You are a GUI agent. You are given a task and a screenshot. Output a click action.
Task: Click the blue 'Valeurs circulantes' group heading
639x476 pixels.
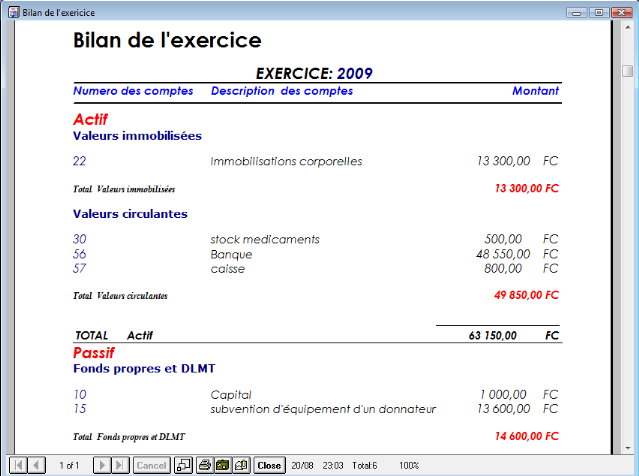130,214
